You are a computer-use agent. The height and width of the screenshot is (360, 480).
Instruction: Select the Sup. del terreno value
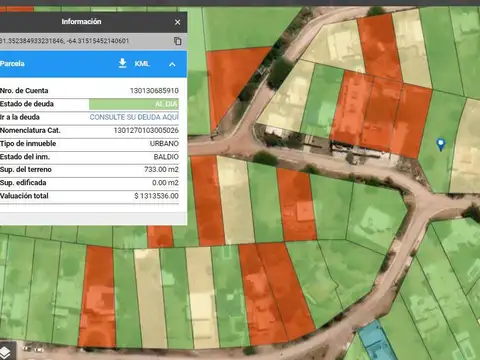161,170
